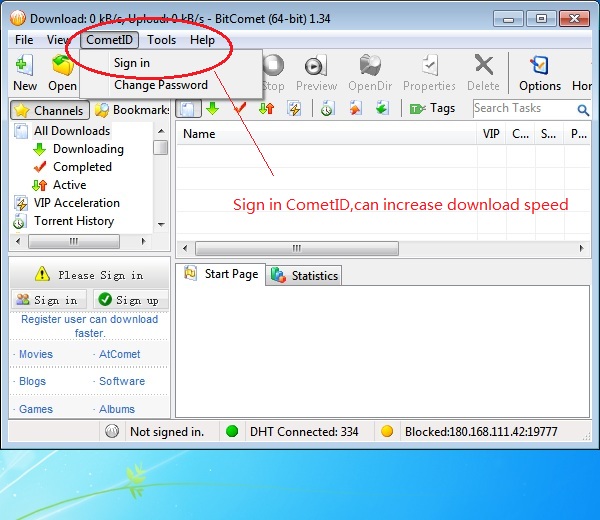
Task: Open the Movies link
Action: click(x=36, y=354)
